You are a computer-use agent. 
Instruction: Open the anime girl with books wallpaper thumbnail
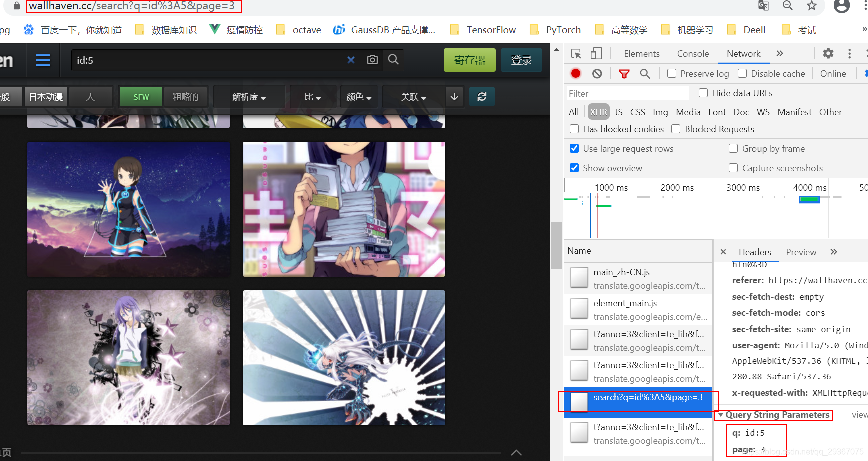344,209
